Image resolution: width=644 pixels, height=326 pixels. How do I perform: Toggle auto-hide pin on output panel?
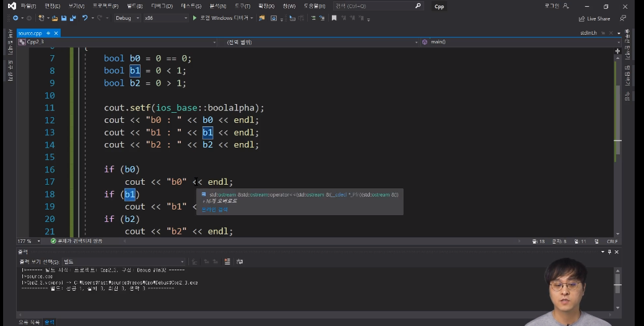[609, 252]
